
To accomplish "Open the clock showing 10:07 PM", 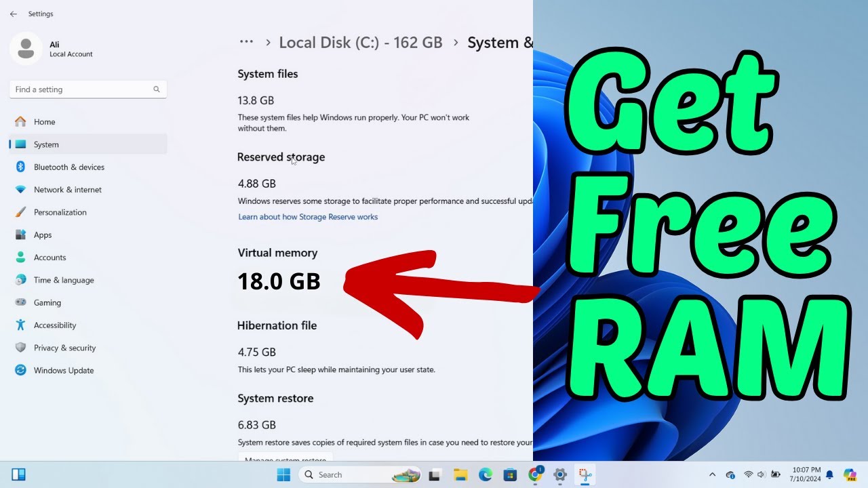I will tap(806, 474).
